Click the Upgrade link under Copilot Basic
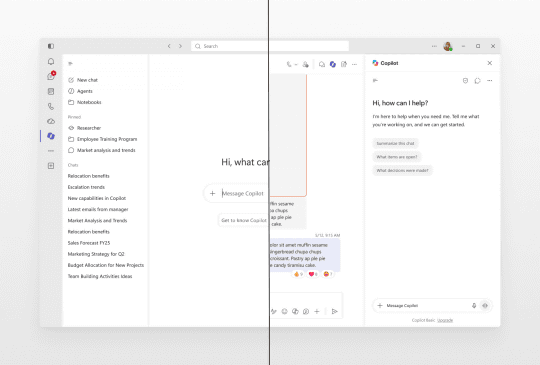 (445, 320)
